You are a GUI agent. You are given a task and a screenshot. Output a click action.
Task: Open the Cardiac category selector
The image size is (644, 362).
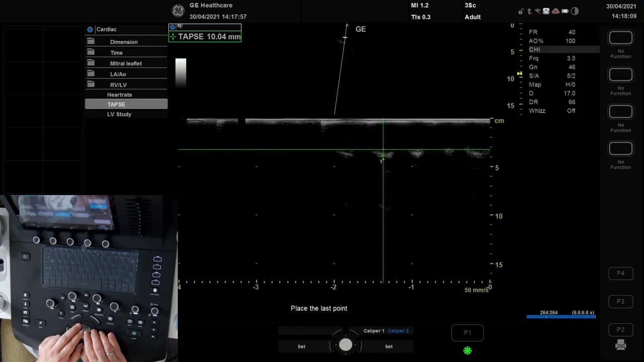pos(106,29)
